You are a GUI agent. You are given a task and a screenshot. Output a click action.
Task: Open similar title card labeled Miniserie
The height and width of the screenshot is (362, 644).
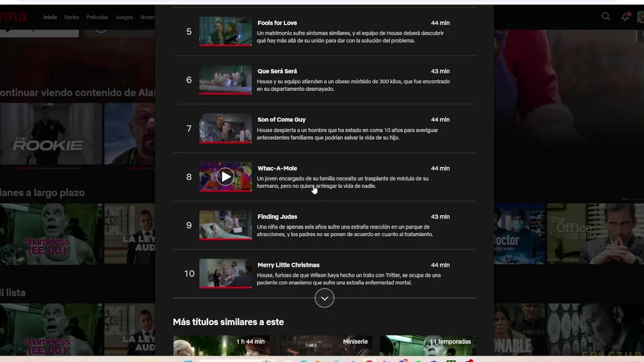pyautogui.click(x=325, y=345)
